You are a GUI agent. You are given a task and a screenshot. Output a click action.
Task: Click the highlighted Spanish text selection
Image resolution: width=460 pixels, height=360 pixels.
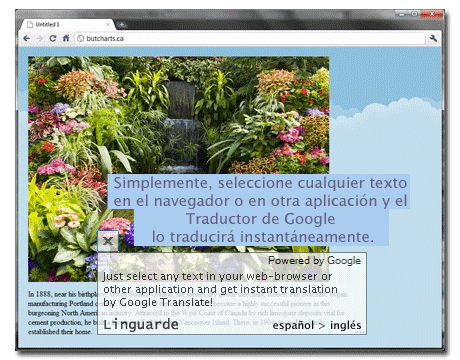pyautogui.click(x=260, y=210)
